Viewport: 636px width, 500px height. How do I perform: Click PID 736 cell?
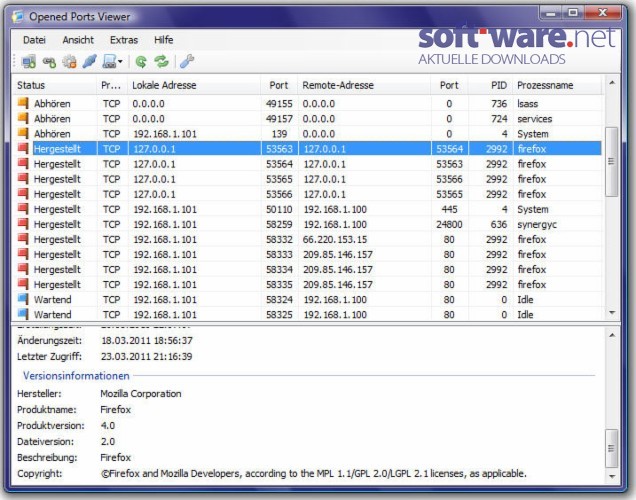click(499, 104)
